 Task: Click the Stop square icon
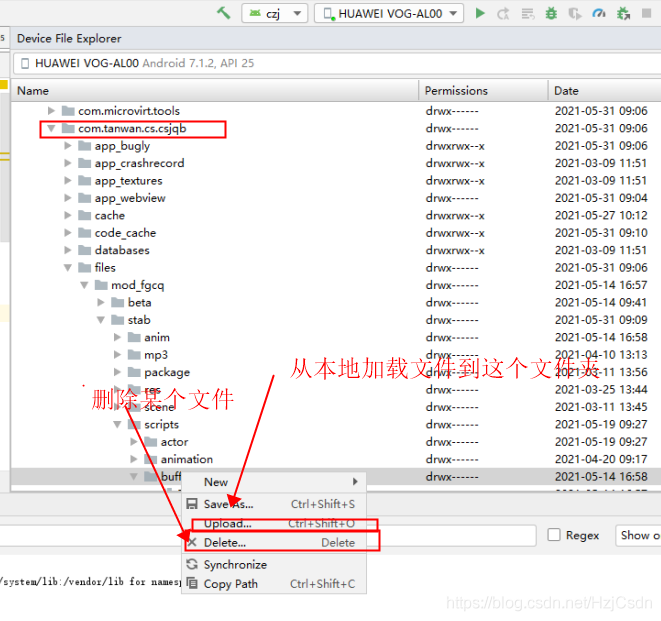(x=646, y=13)
